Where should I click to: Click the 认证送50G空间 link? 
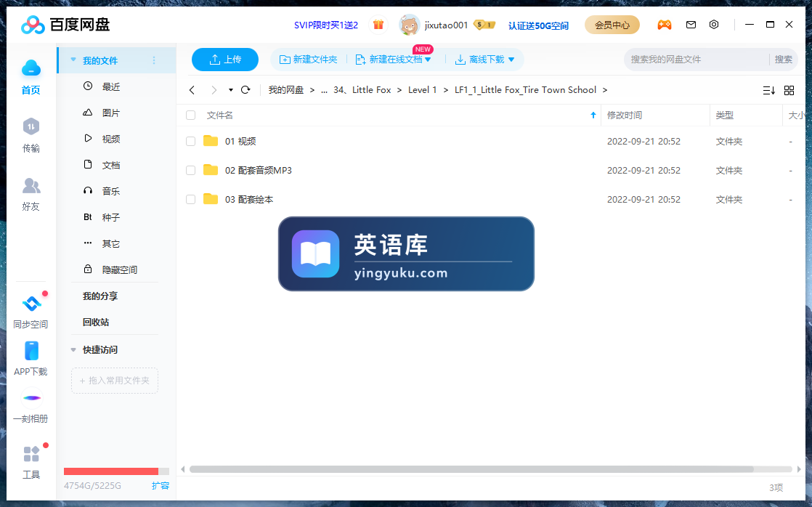click(x=538, y=25)
